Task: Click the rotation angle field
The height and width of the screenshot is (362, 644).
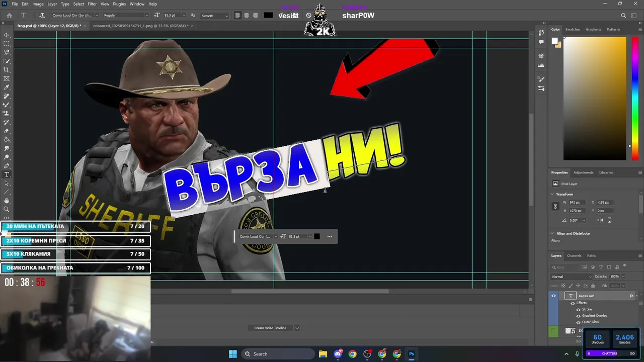Action: pos(574,220)
